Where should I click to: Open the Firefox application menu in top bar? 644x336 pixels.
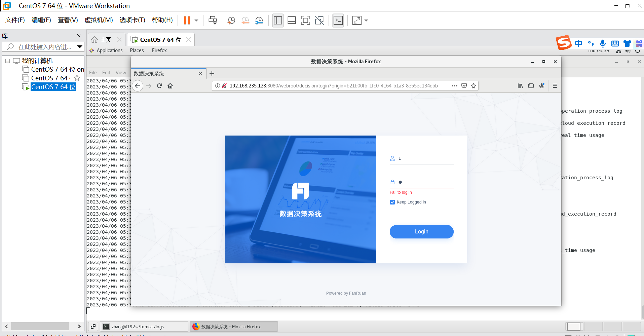159,50
